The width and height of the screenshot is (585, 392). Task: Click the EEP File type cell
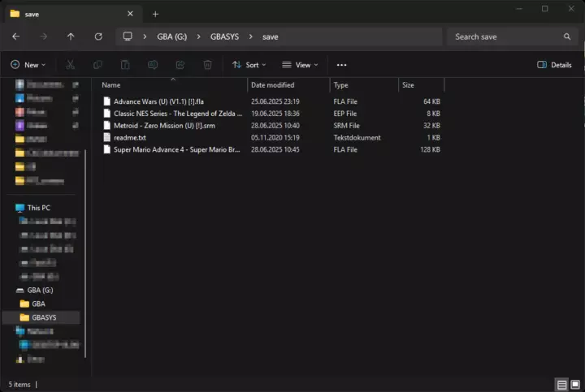345,114
